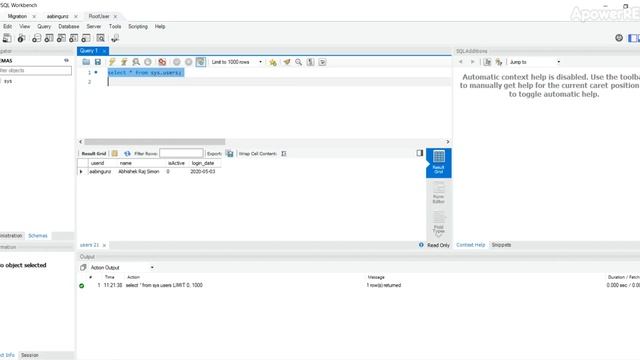This screenshot has height=360, width=640.
Task: Open a script file using folder icon in query toolbar
Action: click(x=86, y=62)
